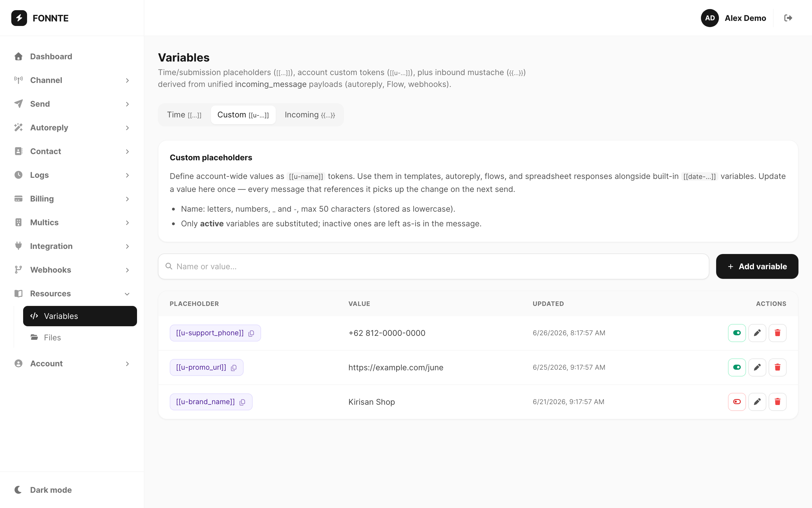Open the Variables sidebar item

[80, 316]
